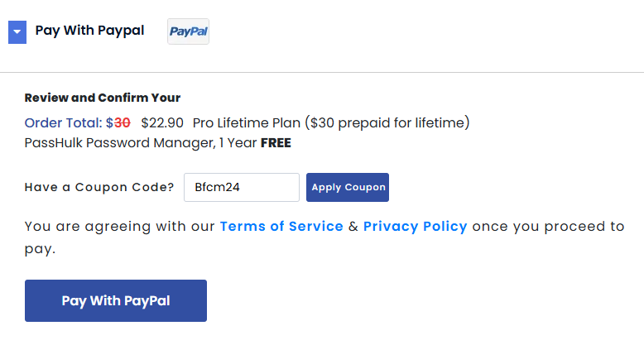Click the $30 prepaid for lifetime note
The width and height of the screenshot is (644, 345).
tap(387, 123)
